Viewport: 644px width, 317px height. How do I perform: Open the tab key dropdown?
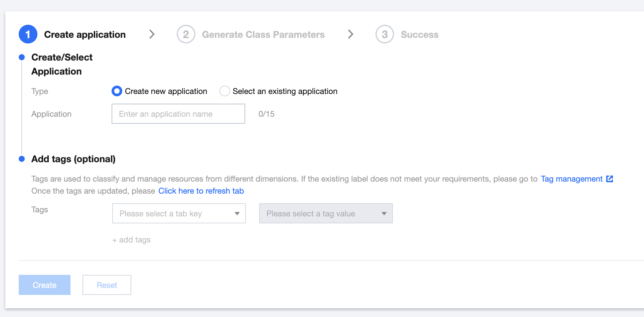click(179, 213)
